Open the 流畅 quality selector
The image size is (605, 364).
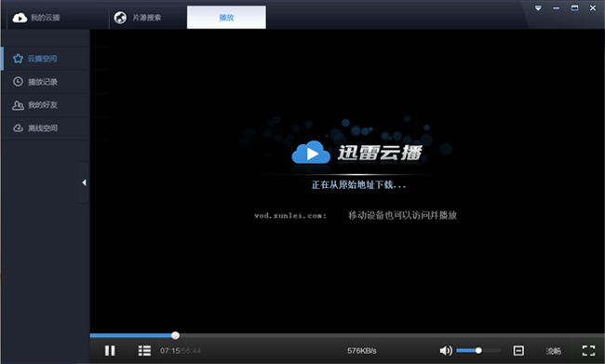[553, 351]
